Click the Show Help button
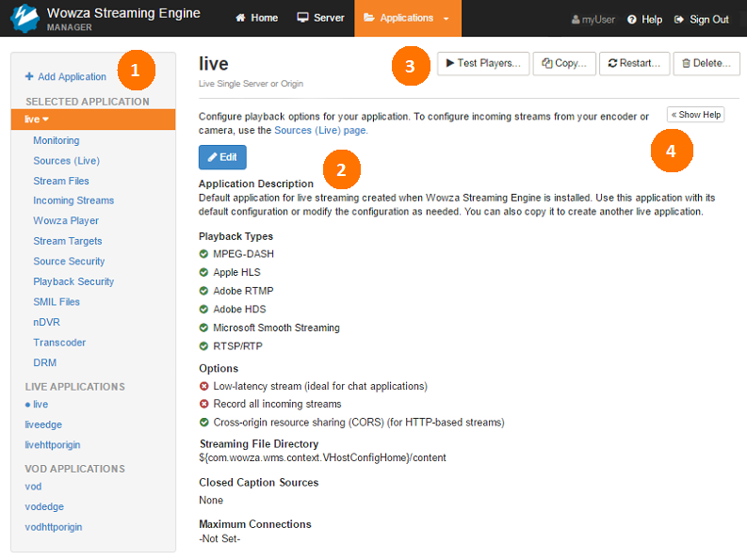 (695, 115)
